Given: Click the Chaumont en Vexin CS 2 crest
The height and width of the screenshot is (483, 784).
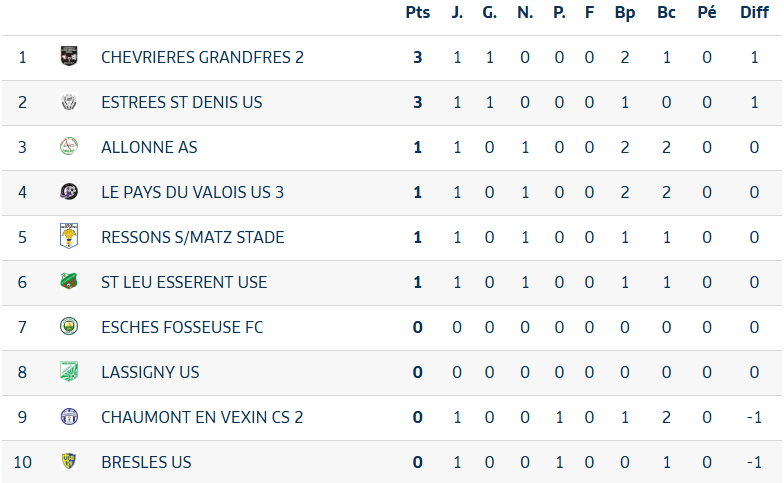Looking at the screenshot, I should point(69,417).
